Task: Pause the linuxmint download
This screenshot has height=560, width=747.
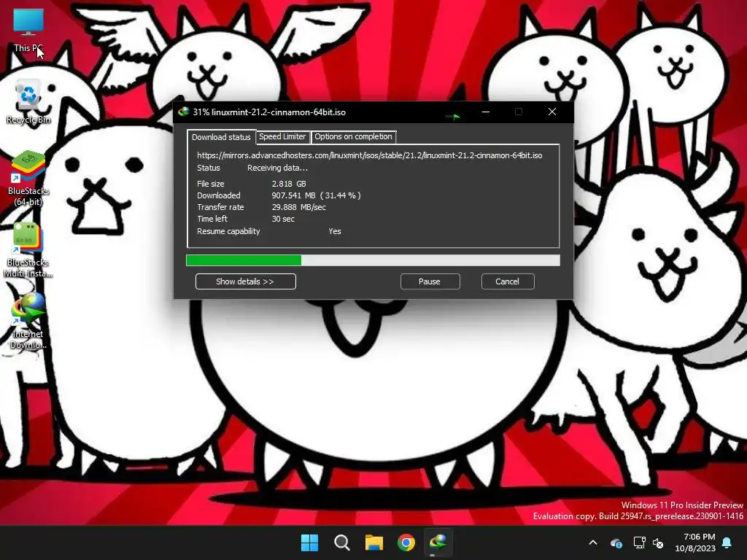Action: [430, 281]
